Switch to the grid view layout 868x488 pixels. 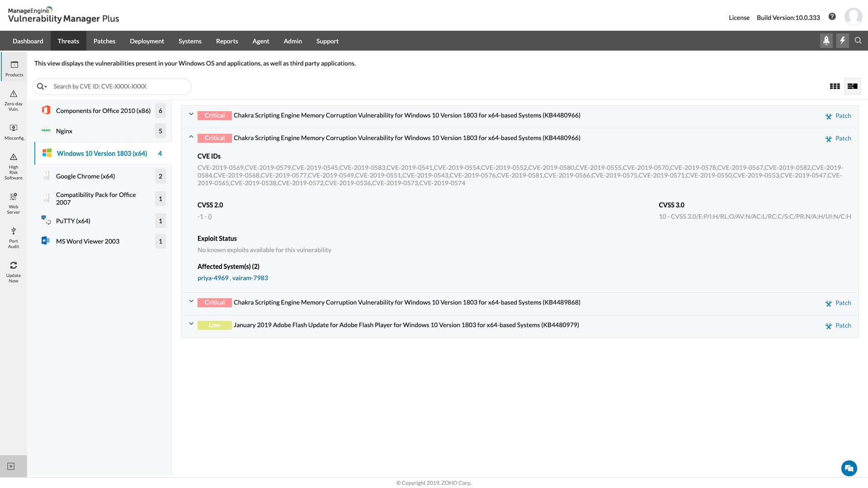tap(835, 86)
